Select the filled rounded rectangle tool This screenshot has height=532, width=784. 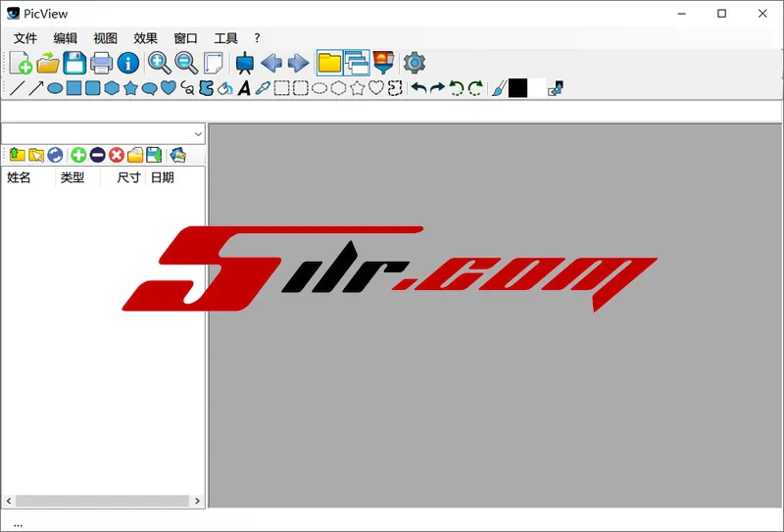coord(92,88)
